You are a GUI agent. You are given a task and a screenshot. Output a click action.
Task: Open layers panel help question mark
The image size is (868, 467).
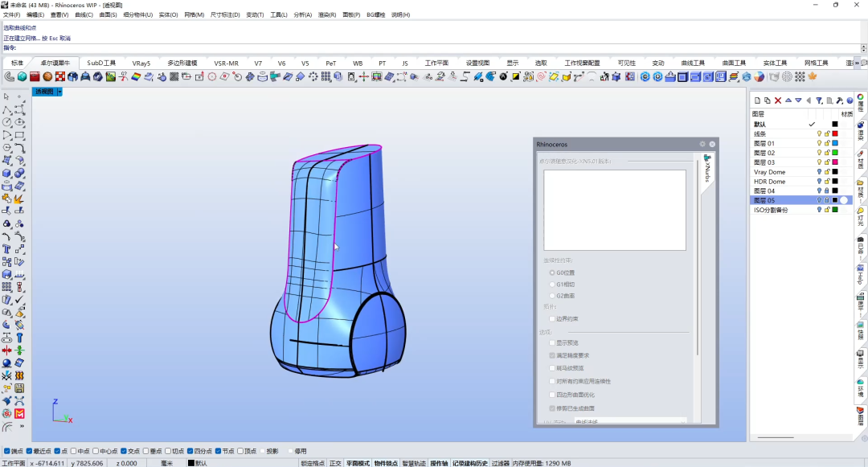[x=850, y=100]
